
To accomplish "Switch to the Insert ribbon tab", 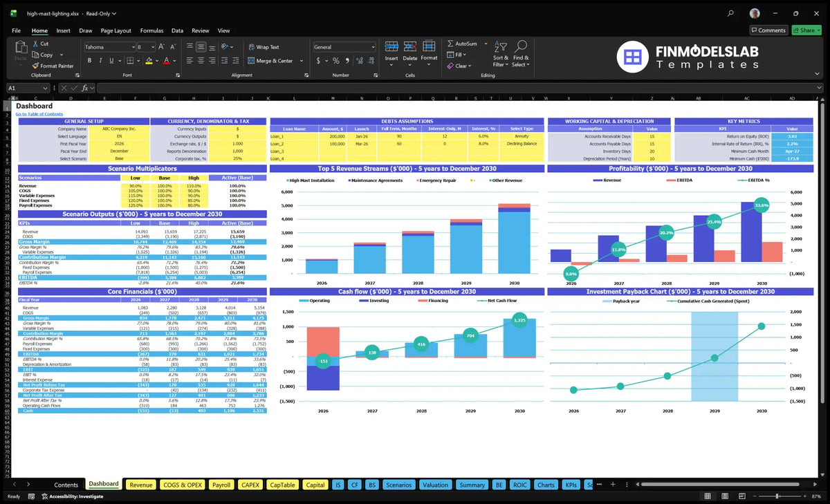I will point(64,30).
